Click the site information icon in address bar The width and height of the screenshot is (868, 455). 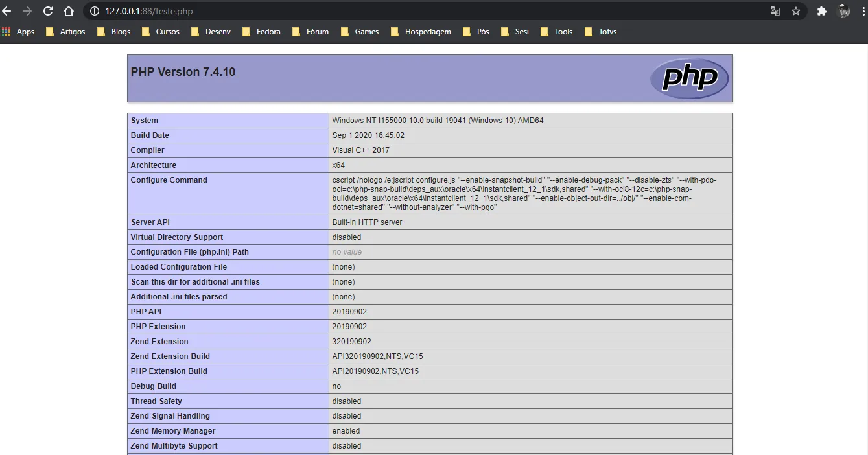point(95,11)
